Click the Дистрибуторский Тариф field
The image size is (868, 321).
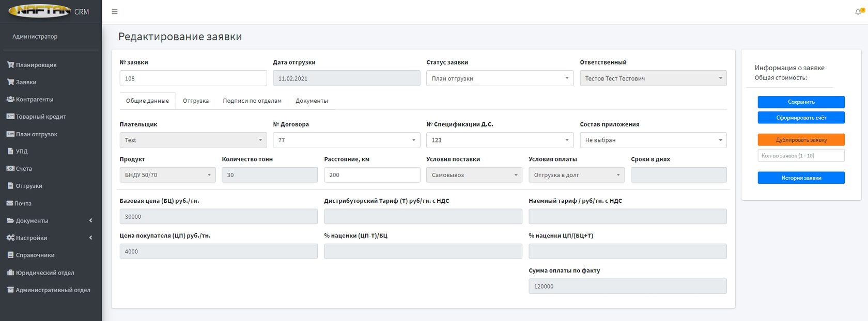point(423,217)
